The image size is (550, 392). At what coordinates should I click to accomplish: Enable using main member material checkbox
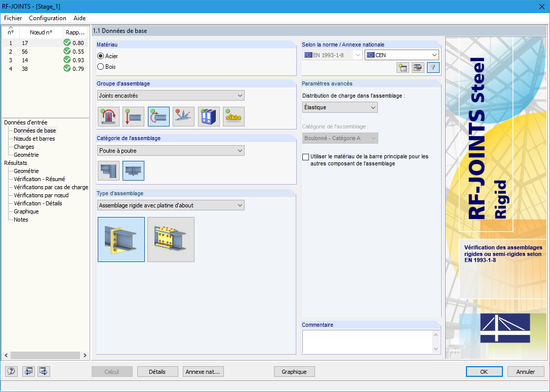pos(305,157)
